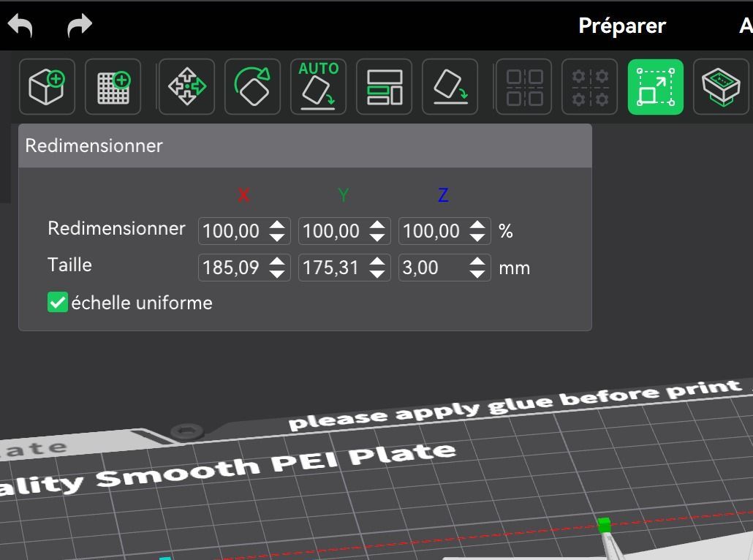Increase Z size with up arrow

pyautogui.click(x=477, y=261)
